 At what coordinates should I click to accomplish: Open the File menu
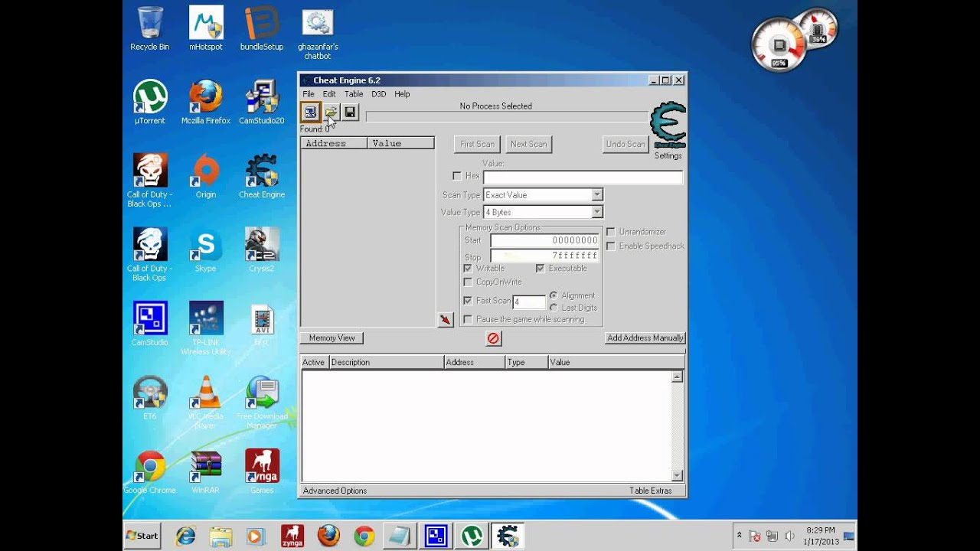(x=309, y=94)
